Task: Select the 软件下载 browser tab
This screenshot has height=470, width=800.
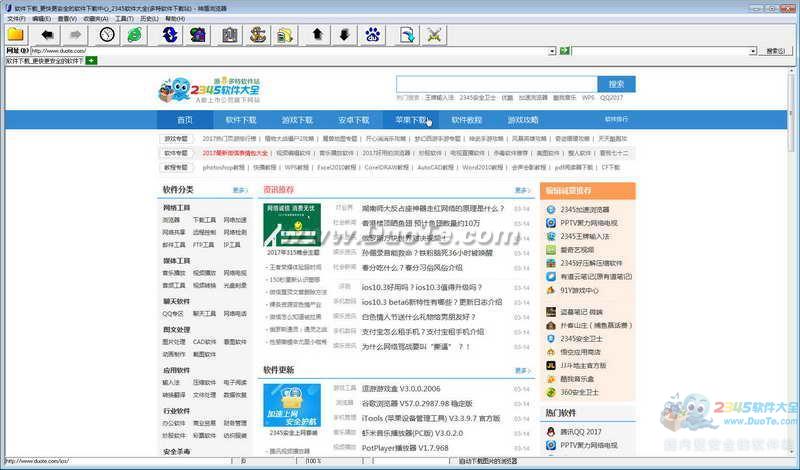Action: [x=44, y=61]
